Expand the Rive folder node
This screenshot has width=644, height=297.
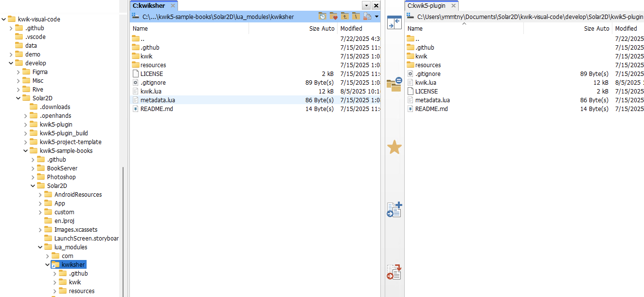18,89
